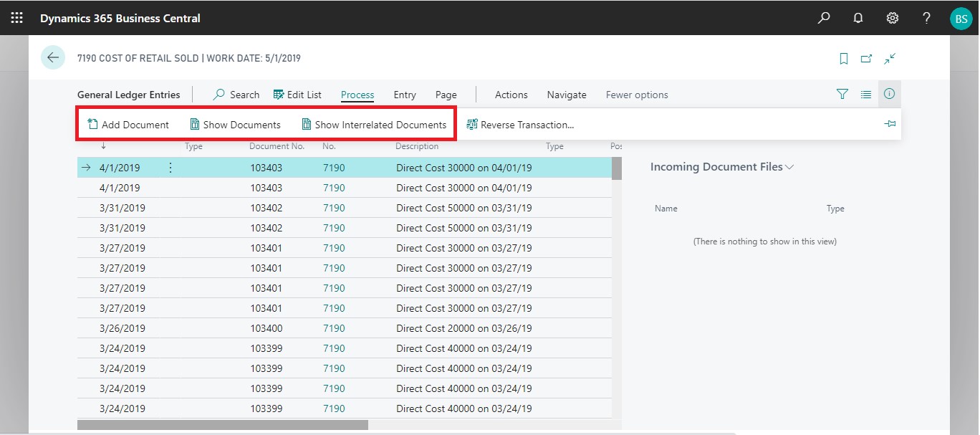Open the app launcher waffle icon
Screen dimensions: 980x435
tap(16, 18)
